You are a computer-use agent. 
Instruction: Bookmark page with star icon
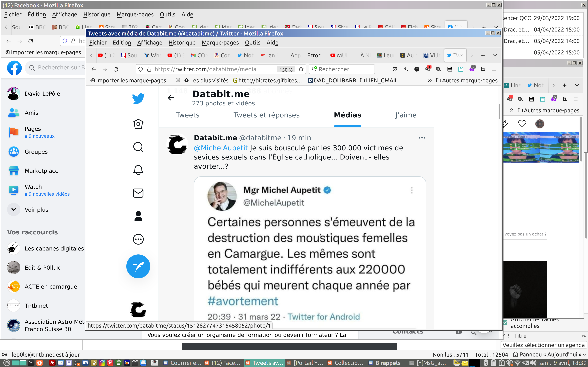click(301, 69)
